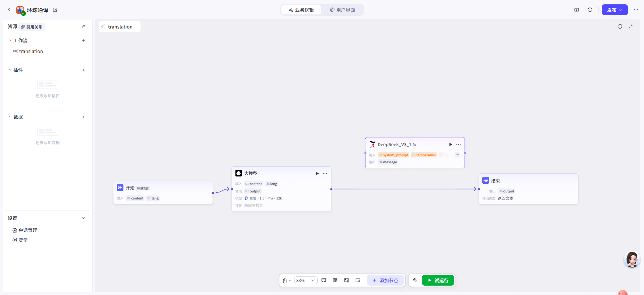Screen dimensions: 644x295
Task: Select the 开始 node icon
Action: (120, 188)
